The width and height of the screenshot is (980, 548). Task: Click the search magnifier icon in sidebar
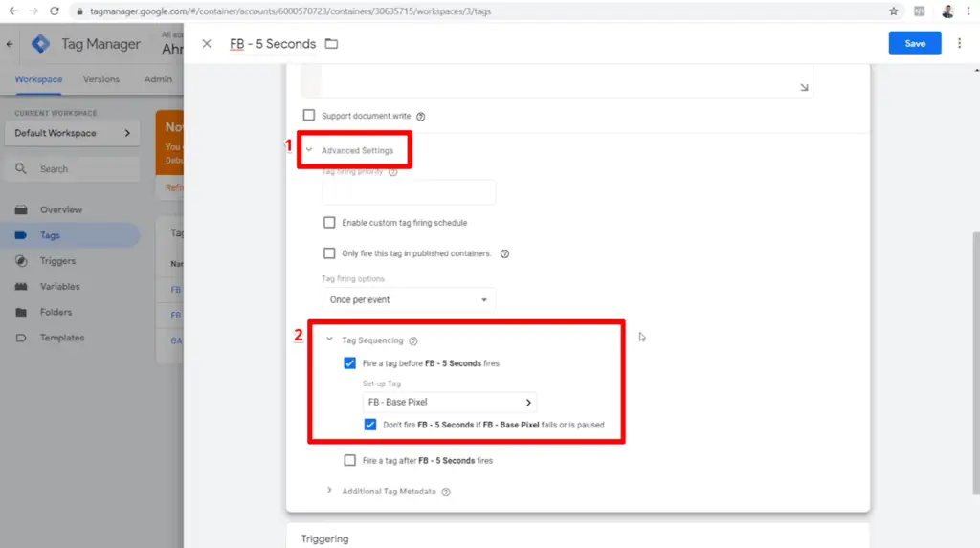tap(21, 168)
